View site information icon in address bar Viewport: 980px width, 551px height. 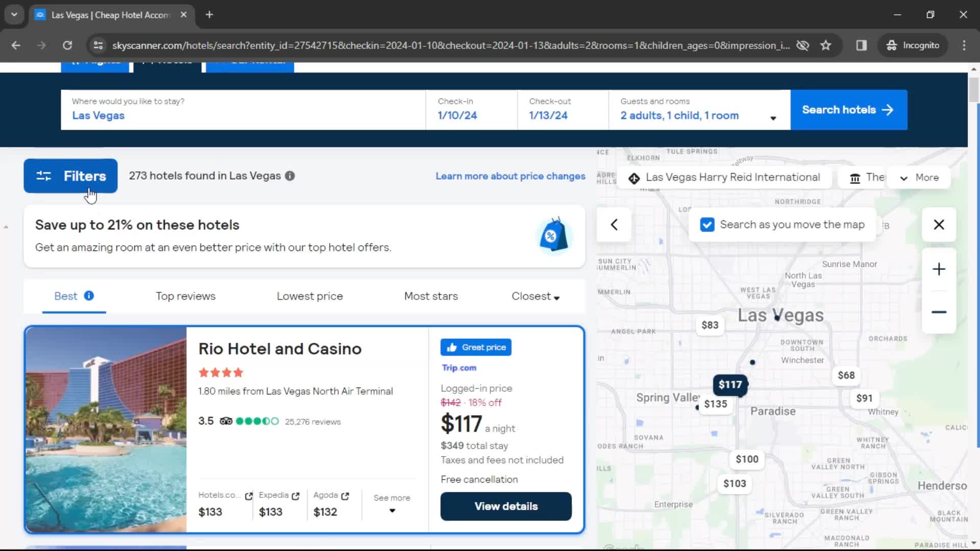click(98, 45)
